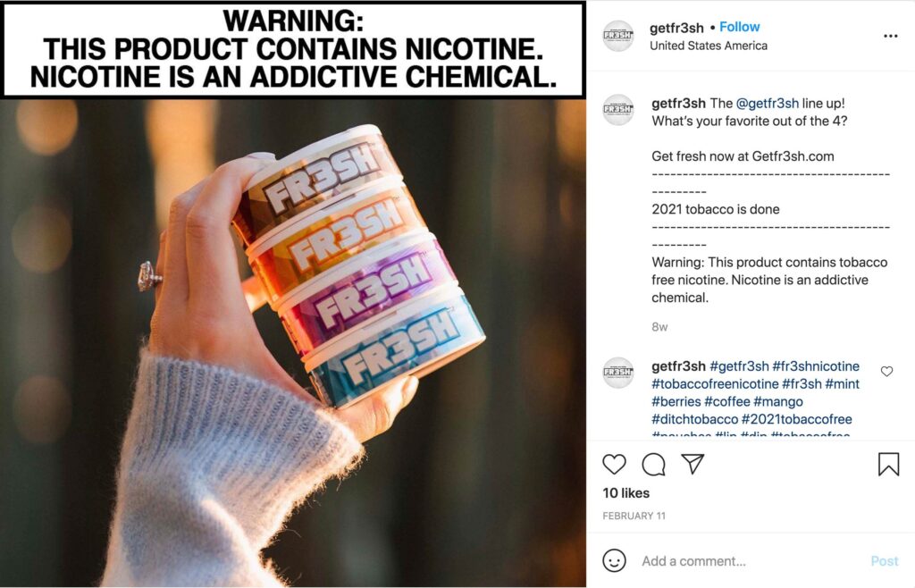This screenshot has height=588, width=915.
Task: Click avatar beside hashtag comment
Action: pyautogui.click(x=618, y=372)
